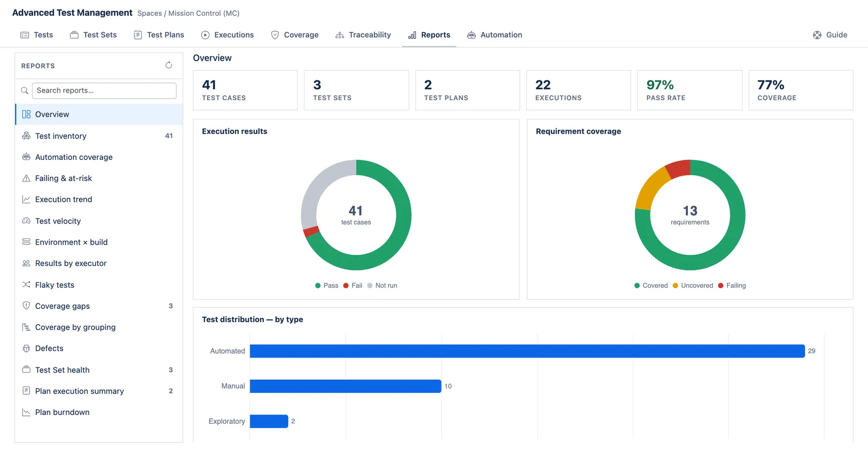Click the Environment × build icon
This screenshot has width=868, height=450.
(26, 242)
